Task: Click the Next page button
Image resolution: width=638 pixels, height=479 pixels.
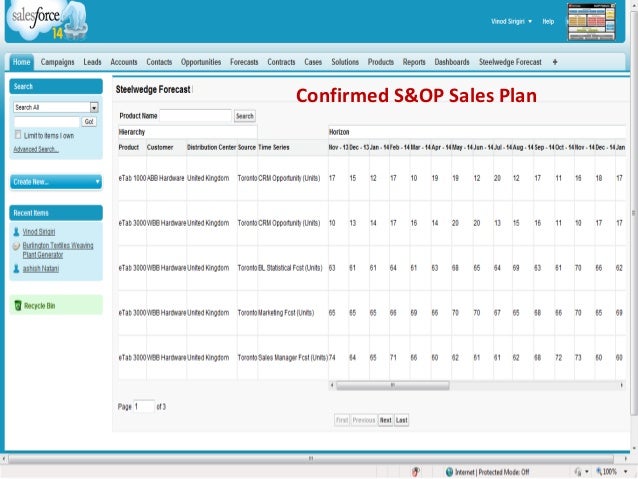Action: click(x=385, y=420)
